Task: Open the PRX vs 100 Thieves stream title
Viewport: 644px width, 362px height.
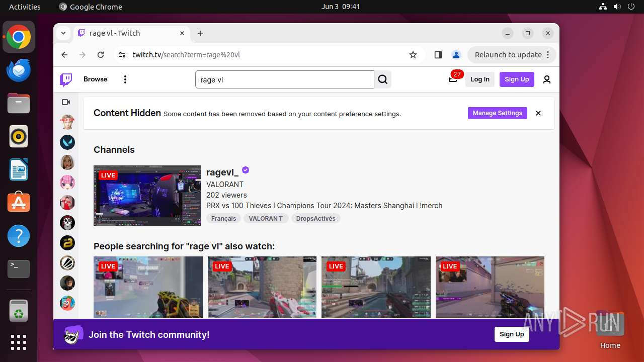Action: pyautogui.click(x=325, y=206)
